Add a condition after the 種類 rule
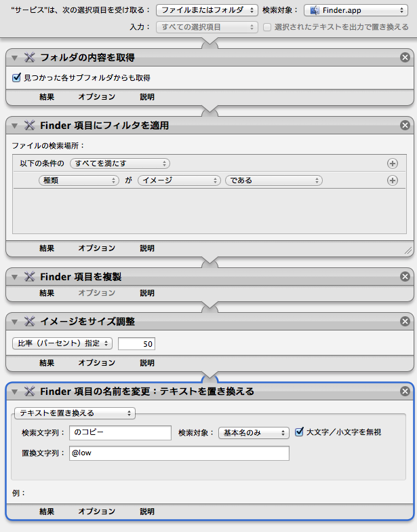The width and height of the screenshot is (417, 532). [x=392, y=180]
